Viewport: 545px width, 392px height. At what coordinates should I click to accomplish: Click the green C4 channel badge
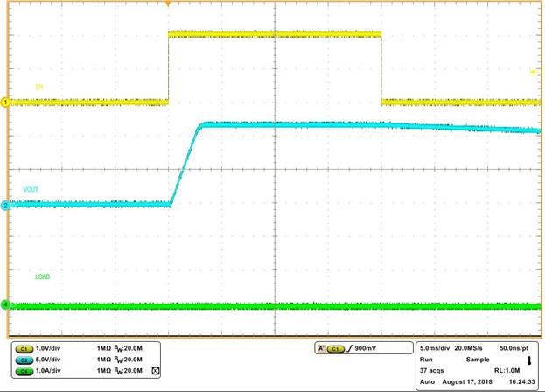pyautogui.click(x=23, y=371)
